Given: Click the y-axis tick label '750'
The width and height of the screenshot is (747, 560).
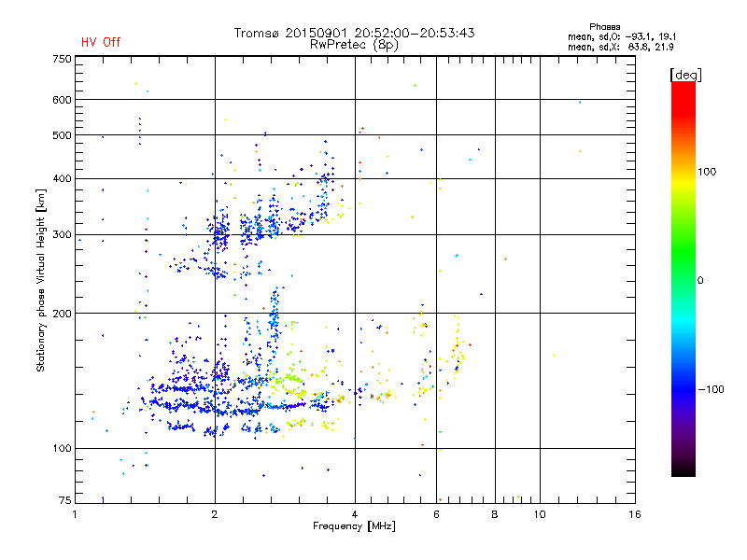Looking at the screenshot, I should pyautogui.click(x=63, y=59).
